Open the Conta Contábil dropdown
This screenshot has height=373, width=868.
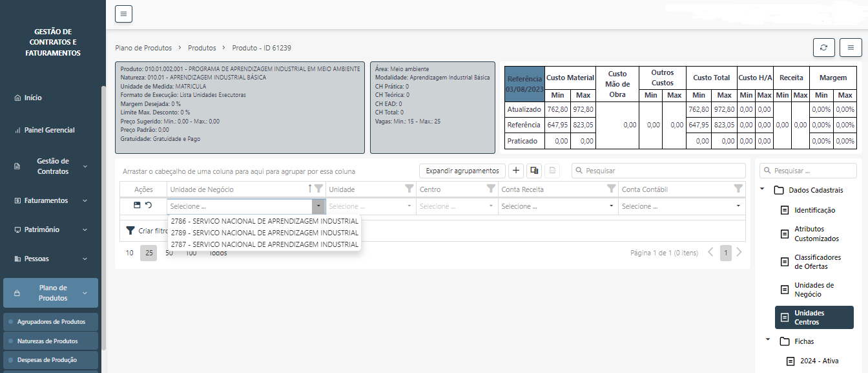click(682, 206)
